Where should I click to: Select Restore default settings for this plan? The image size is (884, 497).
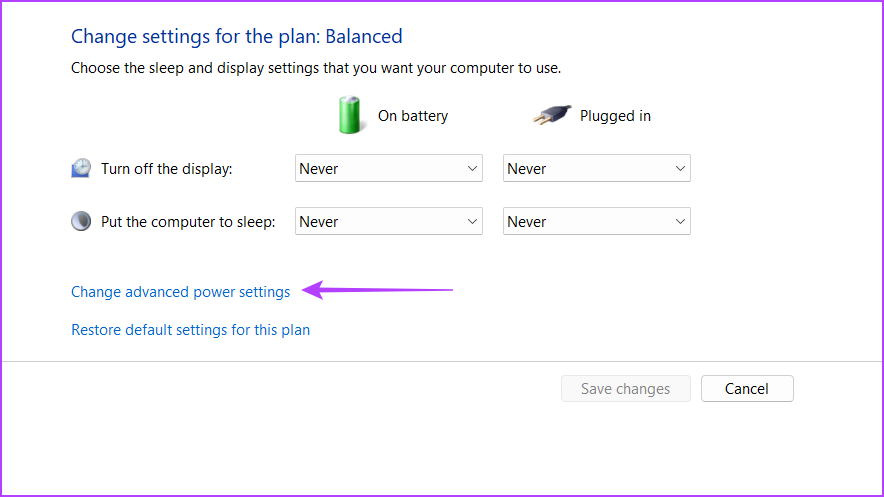point(191,330)
